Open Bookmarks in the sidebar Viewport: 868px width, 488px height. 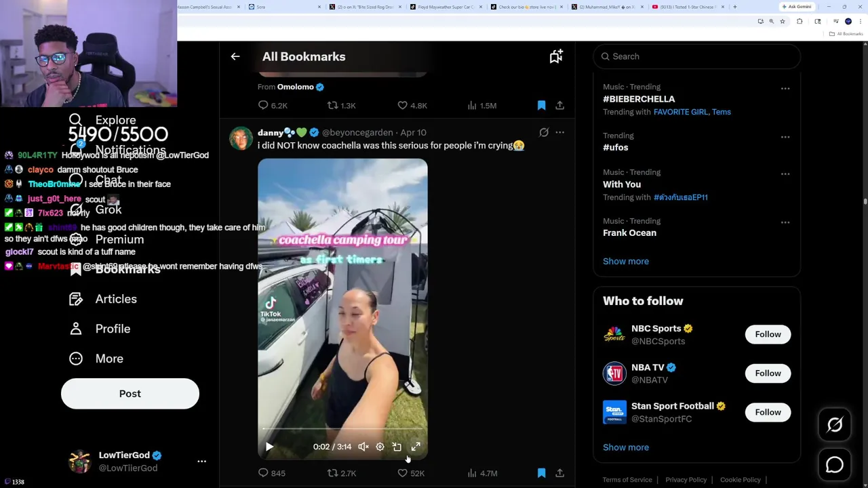[x=115, y=269]
